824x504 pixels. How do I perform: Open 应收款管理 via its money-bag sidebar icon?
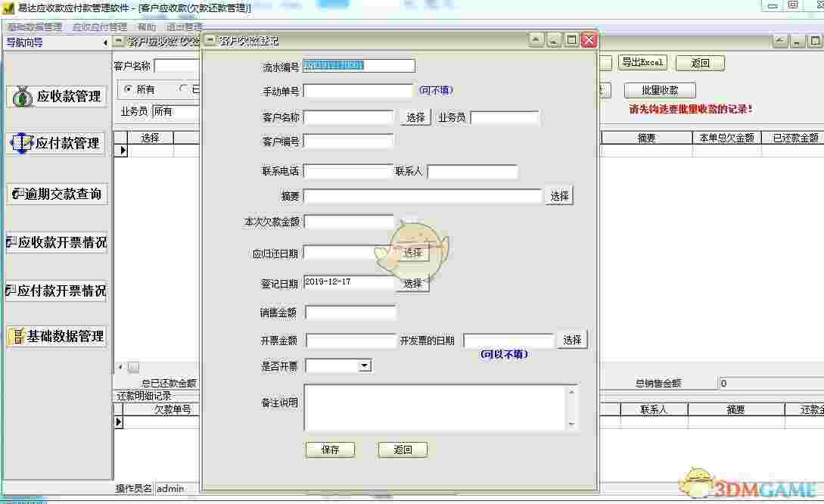click(23, 96)
